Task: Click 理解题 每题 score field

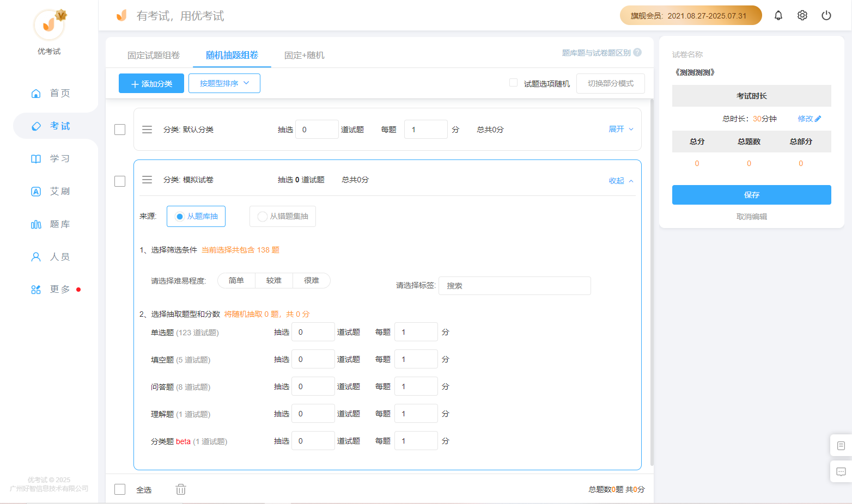Action: (416, 414)
